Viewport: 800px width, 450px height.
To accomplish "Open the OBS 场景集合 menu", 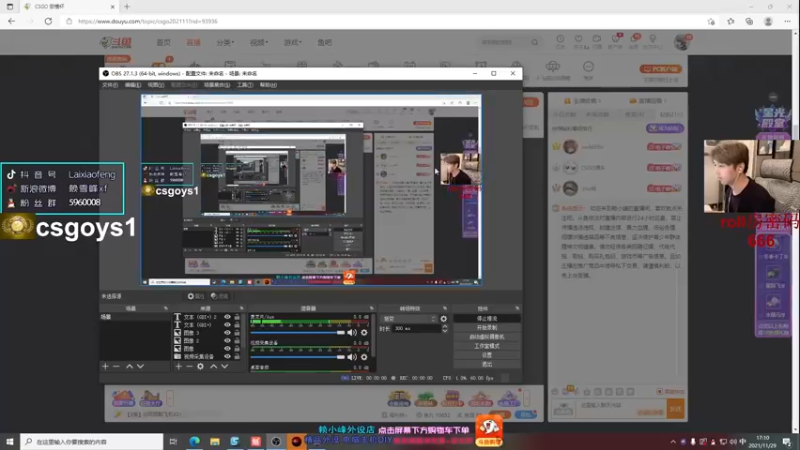I will [x=217, y=85].
